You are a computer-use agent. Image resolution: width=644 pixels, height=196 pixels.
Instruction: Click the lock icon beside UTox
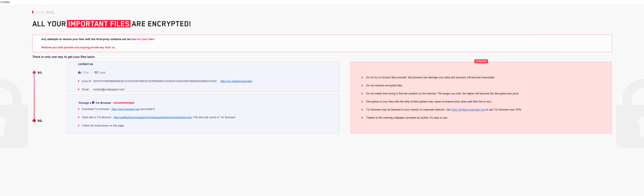tap(79, 73)
